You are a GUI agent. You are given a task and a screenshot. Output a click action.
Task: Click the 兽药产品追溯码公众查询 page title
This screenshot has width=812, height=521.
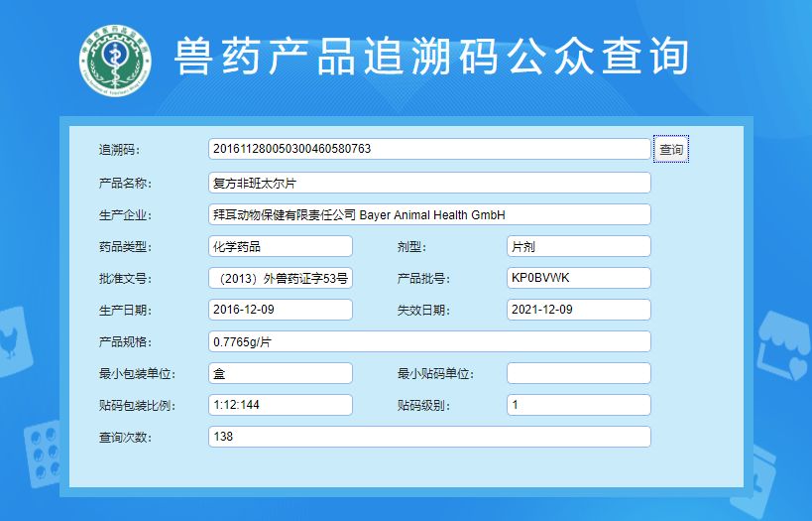tap(431, 57)
